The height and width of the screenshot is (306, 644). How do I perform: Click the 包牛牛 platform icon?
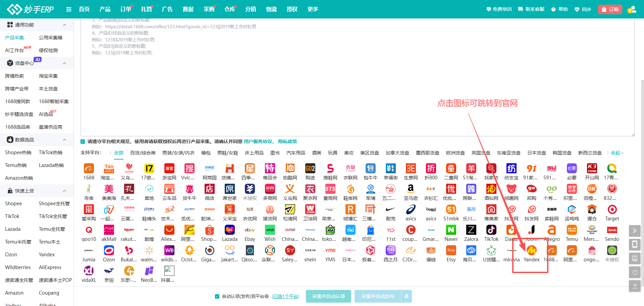tap(371, 168)
